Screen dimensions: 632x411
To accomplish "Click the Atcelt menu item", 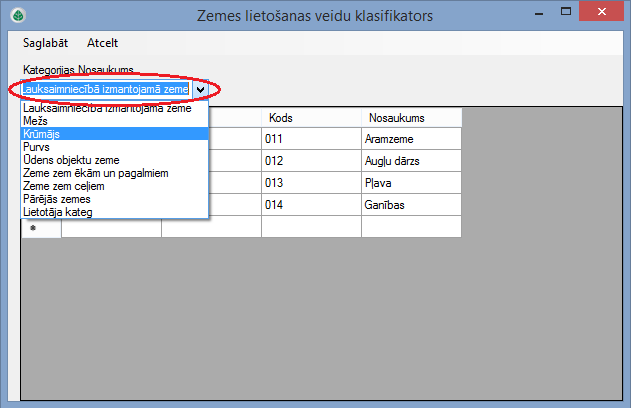I will point(102,43).
